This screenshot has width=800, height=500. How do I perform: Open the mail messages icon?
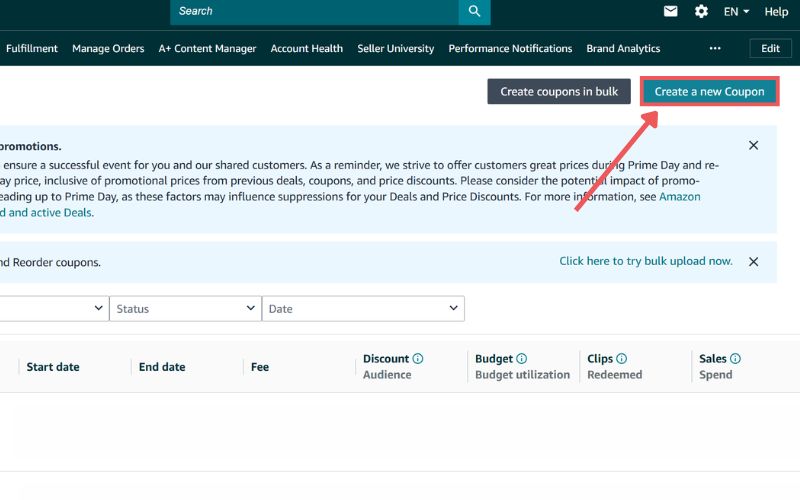click(x=670, y=11)
